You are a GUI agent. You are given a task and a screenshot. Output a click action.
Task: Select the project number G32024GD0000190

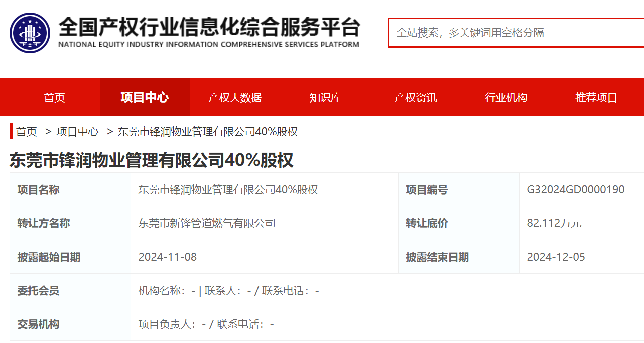[x=576, y=190]
